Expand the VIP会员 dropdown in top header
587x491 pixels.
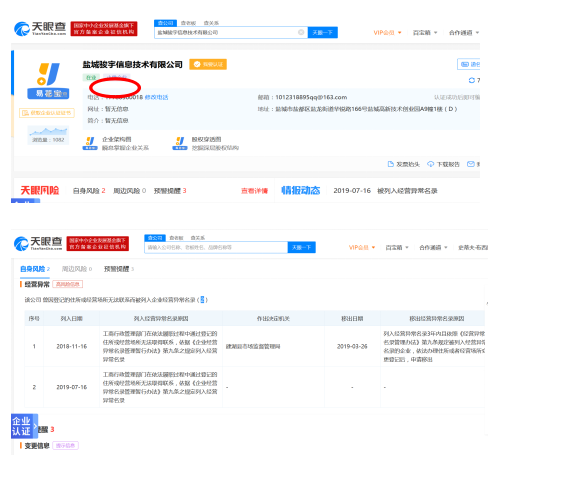(387, 33)
